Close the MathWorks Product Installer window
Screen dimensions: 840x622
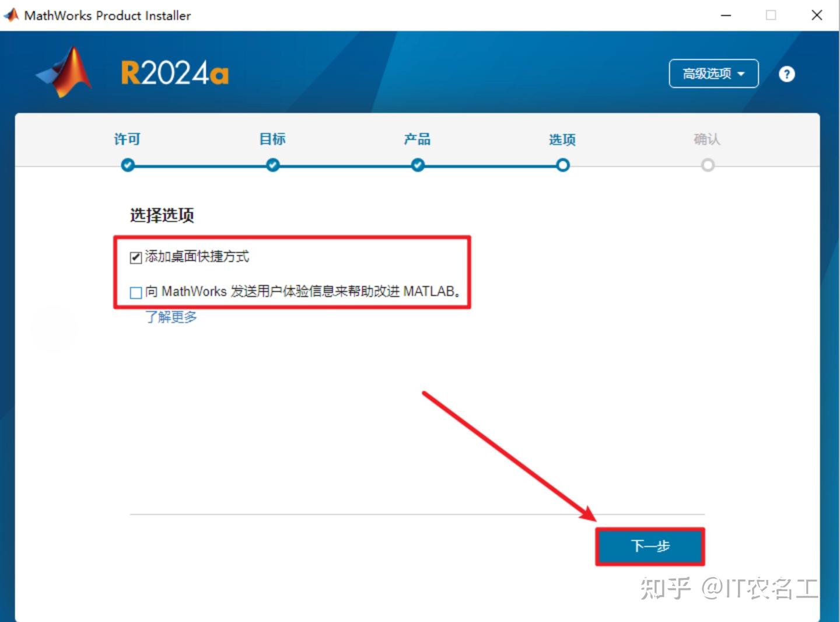click(817, 15)
